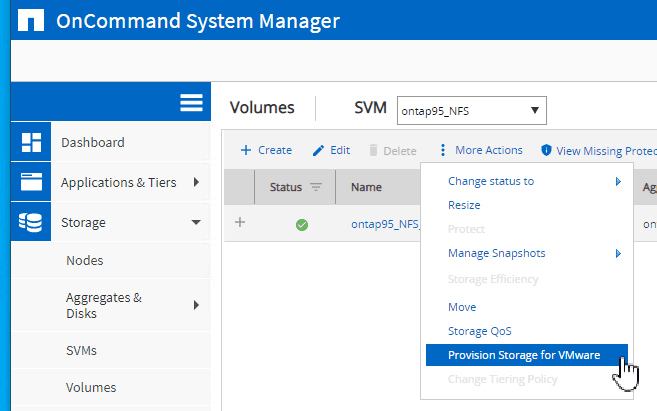Click the trash Delete icon
The width and height of the screenshot is (657, 411).
point(373,150)
